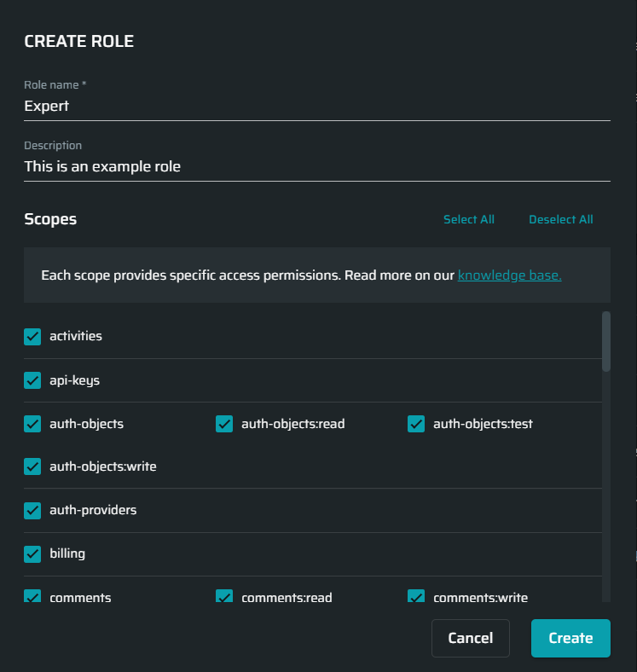Uncheck the activities scope checkbox
This screenshot has height=672, width=637.
click(x=32, y=337)
